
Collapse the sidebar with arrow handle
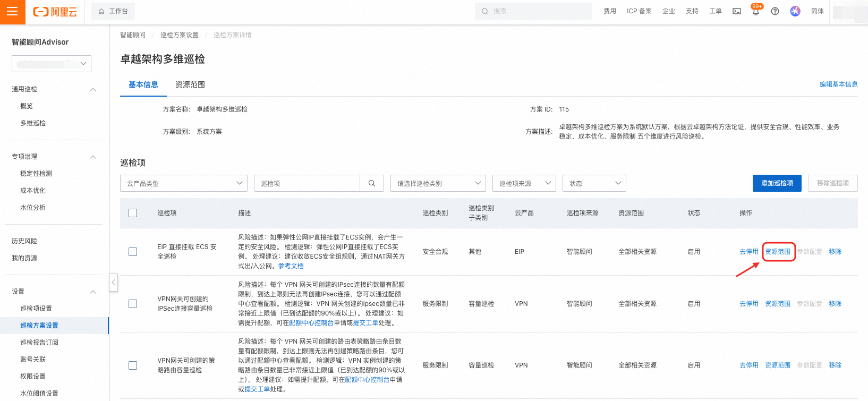point(113,283)
